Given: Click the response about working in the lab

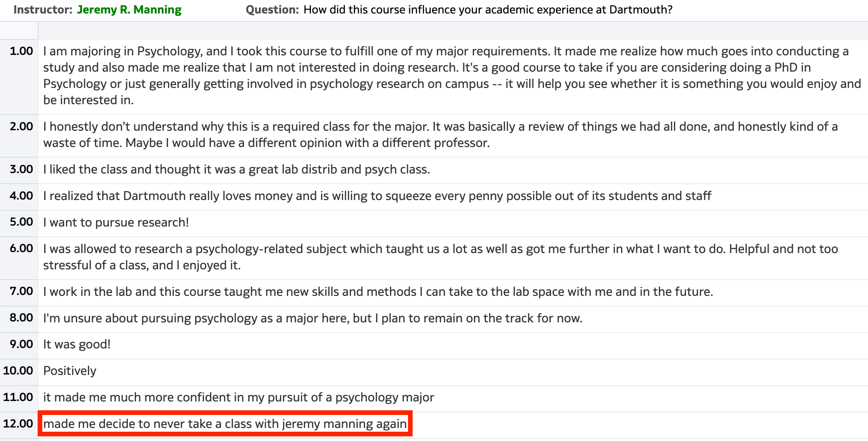Looking at the screenshot, I should point(378,292).
